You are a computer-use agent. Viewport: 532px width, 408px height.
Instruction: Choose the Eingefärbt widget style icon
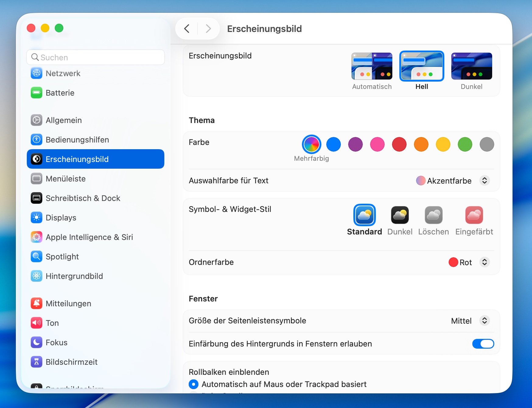[474, 215]
